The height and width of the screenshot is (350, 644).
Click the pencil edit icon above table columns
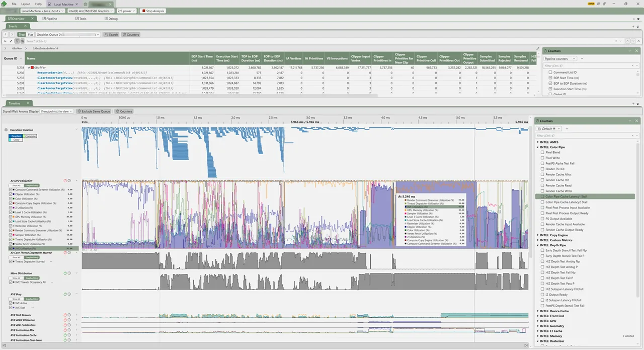(538, 49)
